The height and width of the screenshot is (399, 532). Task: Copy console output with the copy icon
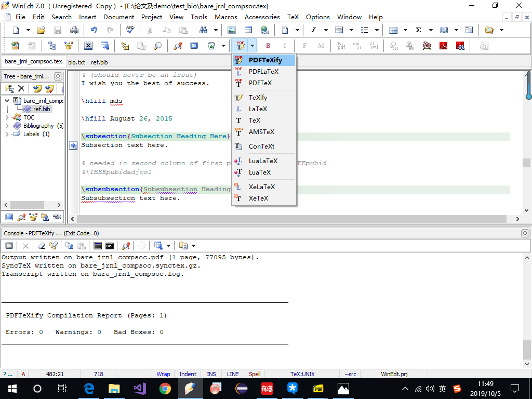[x=69, y=246]
